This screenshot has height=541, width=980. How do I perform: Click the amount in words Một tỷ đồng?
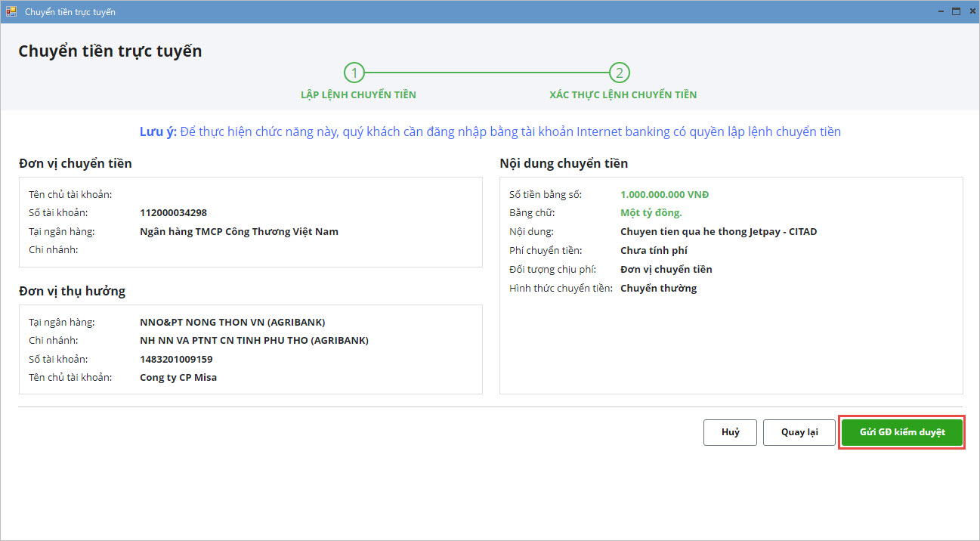point(651,213)
